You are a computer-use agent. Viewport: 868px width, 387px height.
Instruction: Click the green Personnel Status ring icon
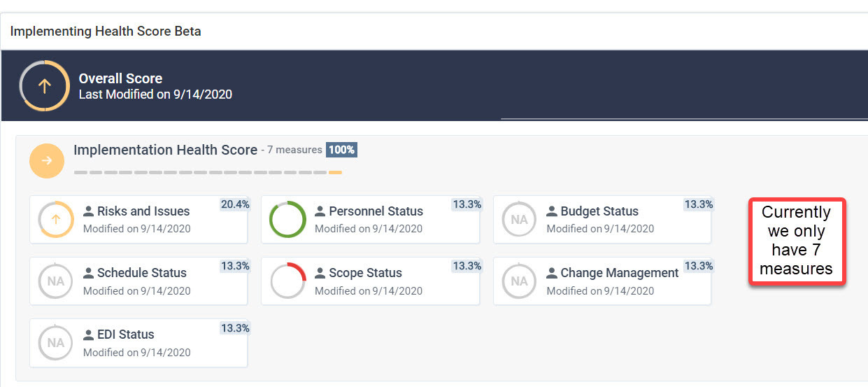pos(287,220)
